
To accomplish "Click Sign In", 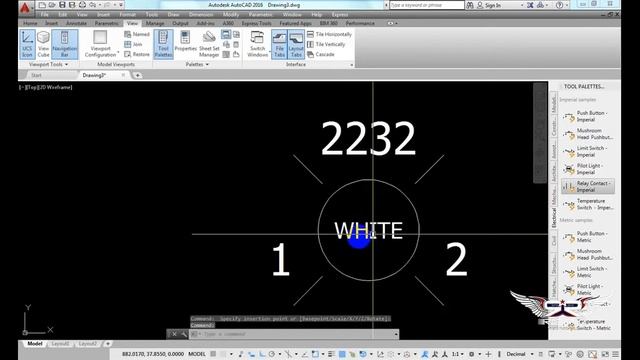I will click(x=489, y=5).
